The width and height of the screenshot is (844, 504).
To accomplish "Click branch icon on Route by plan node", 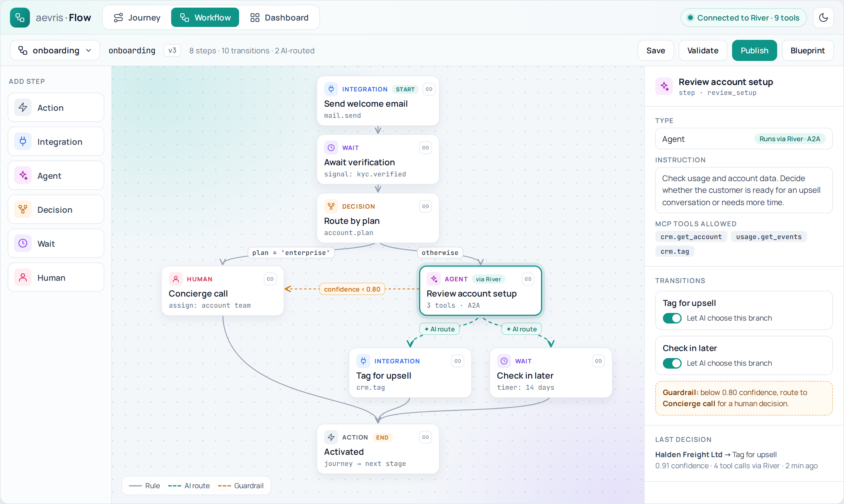I will (331, 207).
